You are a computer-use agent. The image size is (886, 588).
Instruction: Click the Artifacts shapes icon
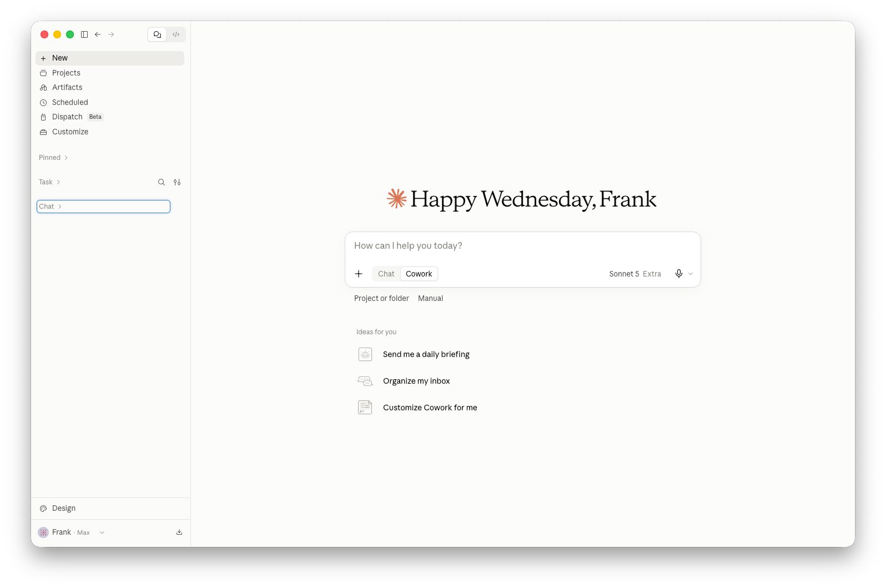[x=43, y=88]
